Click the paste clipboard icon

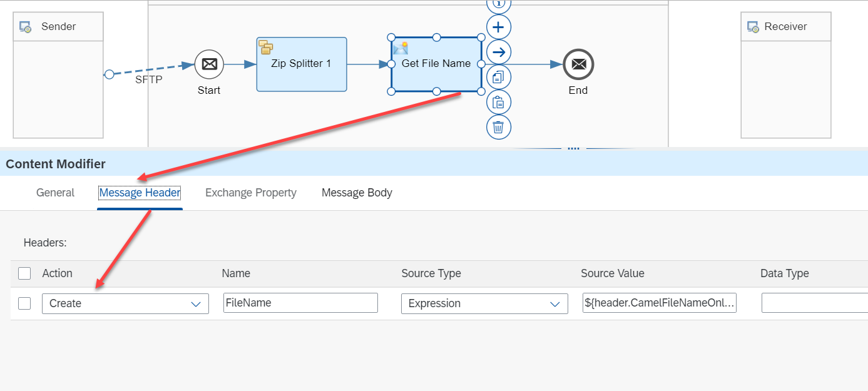pos(498,101)
